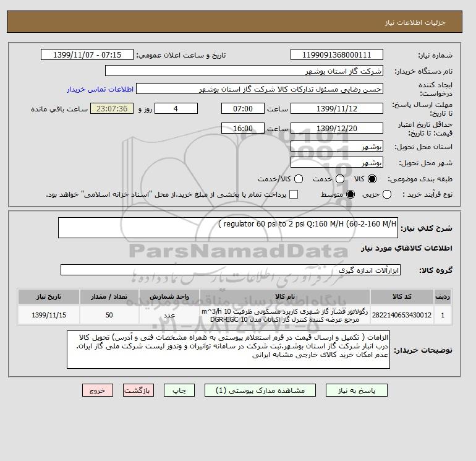The height and width of the screenshot is (461, 476).
Task: Click the validity time field 16:00
Action: [x=243, y=128]
